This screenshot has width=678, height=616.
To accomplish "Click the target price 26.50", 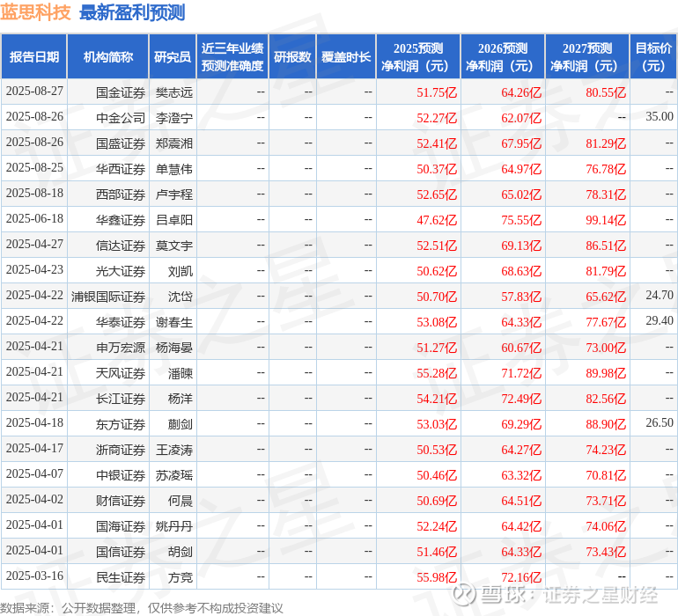I will tap(660, 422).
